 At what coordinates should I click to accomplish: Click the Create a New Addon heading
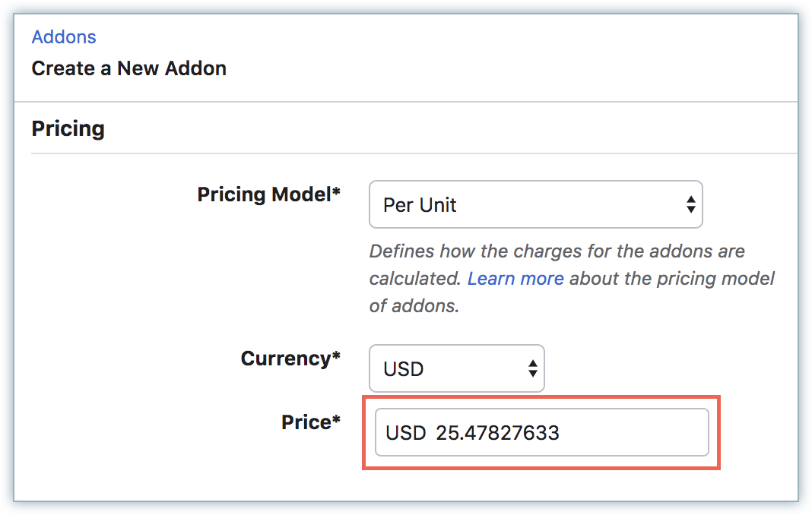tap(128, 68)
